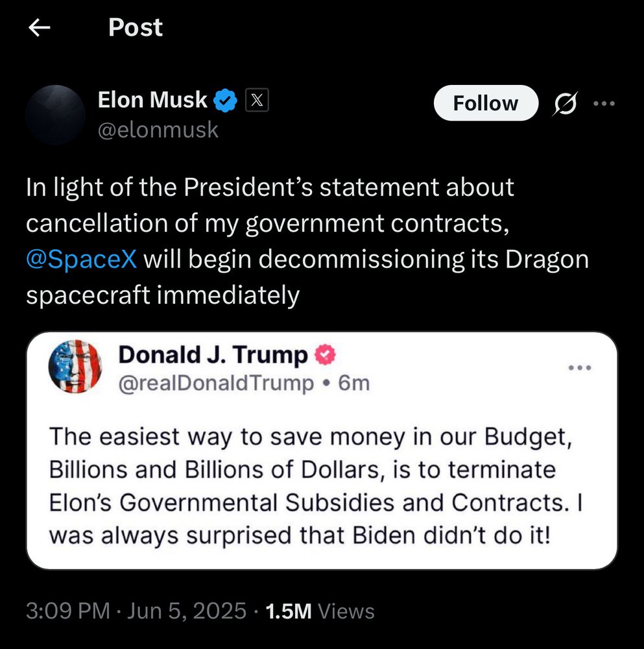This screenshot has width=644, height=649.
Task: Open the flag-face avatar in quoted post
Action: (x=75, y=367)
